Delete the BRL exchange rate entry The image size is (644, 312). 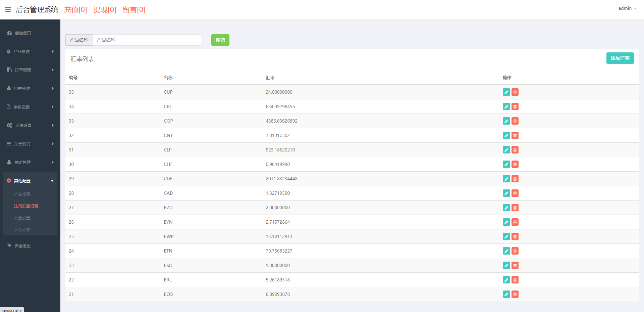[x=515, y=280]
